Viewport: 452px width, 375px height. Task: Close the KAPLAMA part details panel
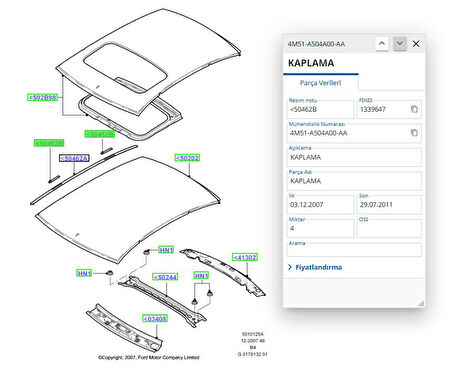coord(416,44)
